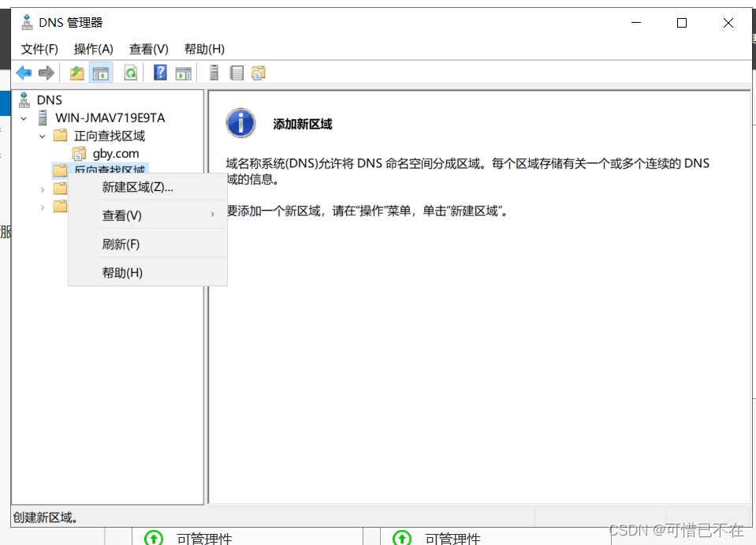Select the WIN-JMAV719E9TA server label

coord(110,118)
